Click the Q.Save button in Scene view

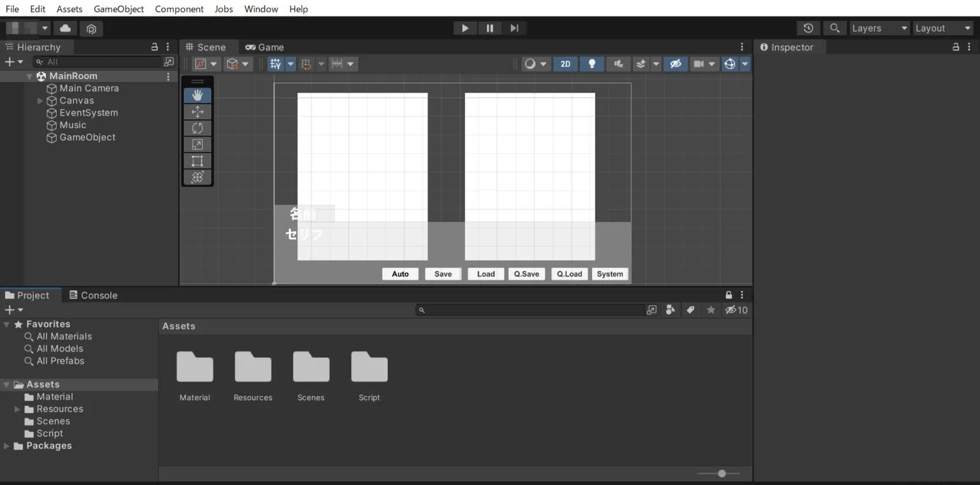click(526, 274)
